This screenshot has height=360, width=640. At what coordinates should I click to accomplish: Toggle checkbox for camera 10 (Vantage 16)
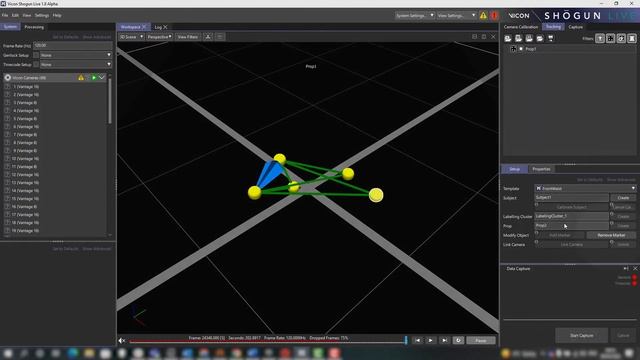point(7,159)
